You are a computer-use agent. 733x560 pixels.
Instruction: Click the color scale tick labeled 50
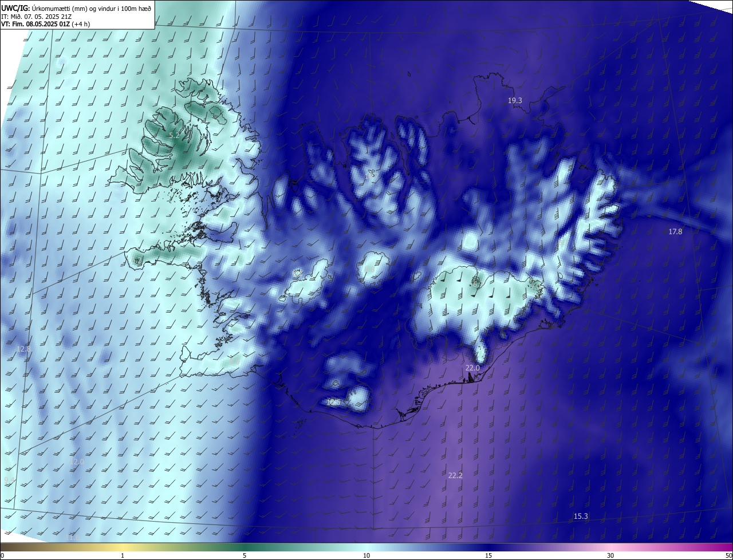click(x=728, y=555)
